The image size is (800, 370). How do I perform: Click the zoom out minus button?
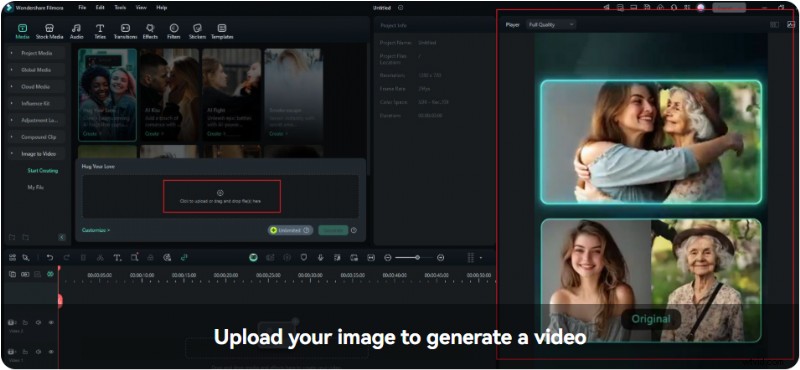tap(388, 258)
